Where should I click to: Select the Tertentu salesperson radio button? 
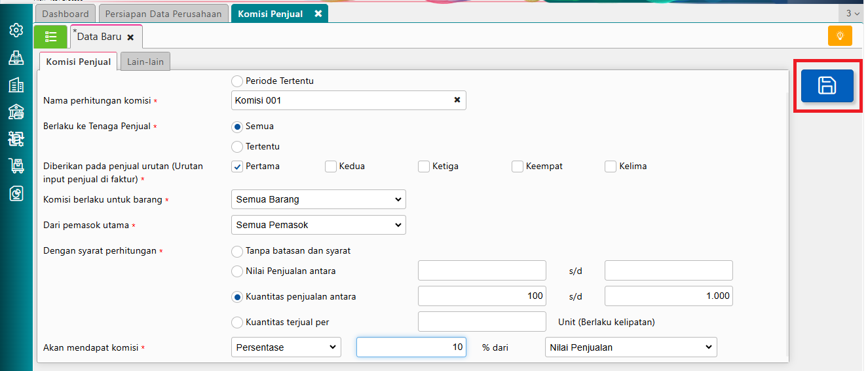coord(237,146)
